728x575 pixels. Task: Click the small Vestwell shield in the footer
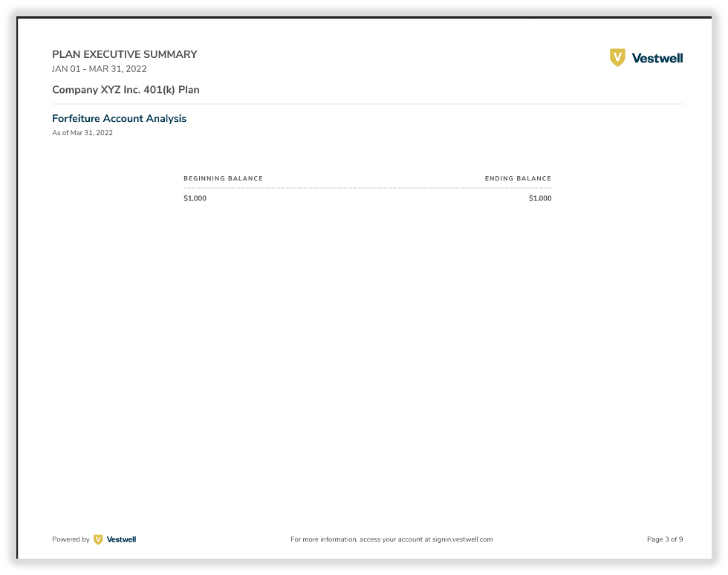coord(98,539)
